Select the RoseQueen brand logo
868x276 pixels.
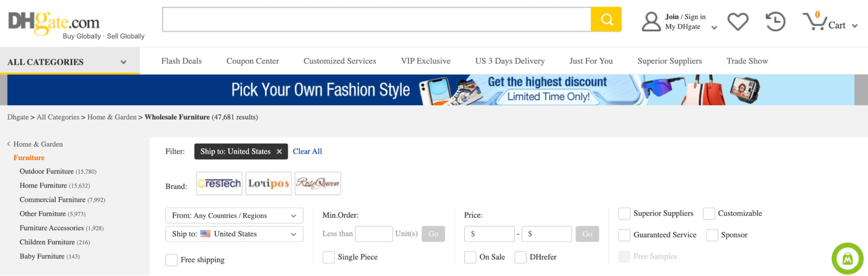317,183
